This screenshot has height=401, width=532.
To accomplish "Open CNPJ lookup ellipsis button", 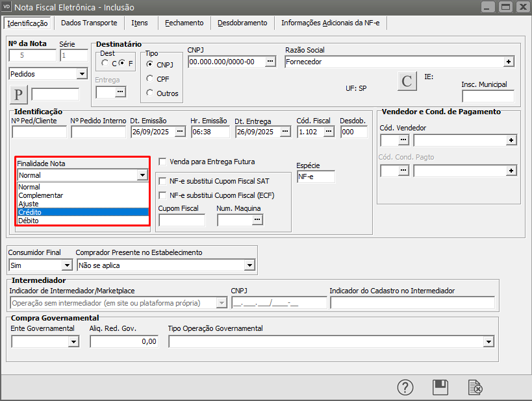I will (270, 62).
